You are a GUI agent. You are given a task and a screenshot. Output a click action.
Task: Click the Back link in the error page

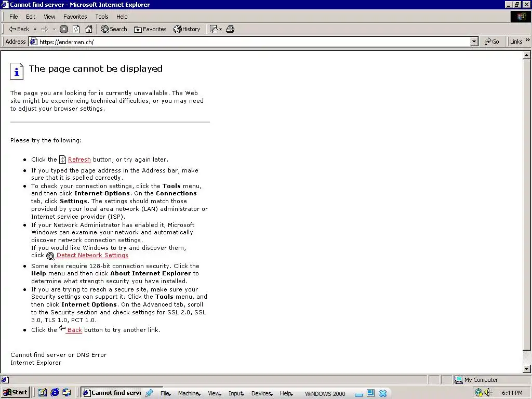(74, 330)
